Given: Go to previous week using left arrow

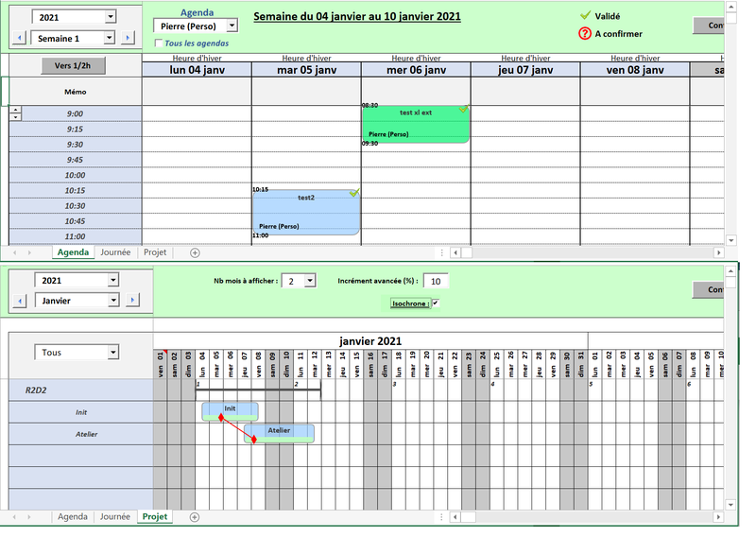Looking at the screenshot, I should click(18, 38).
